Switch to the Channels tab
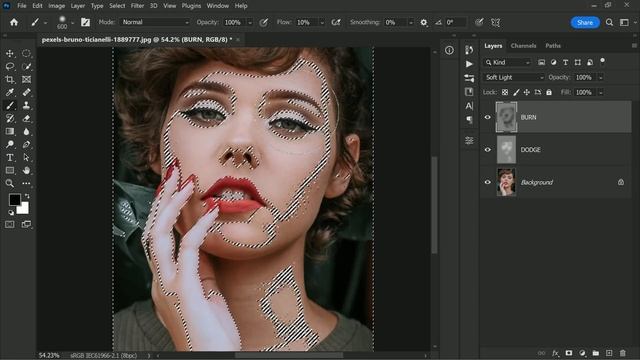The height and width of the screenshot is (360, 640). click(523, 46)
